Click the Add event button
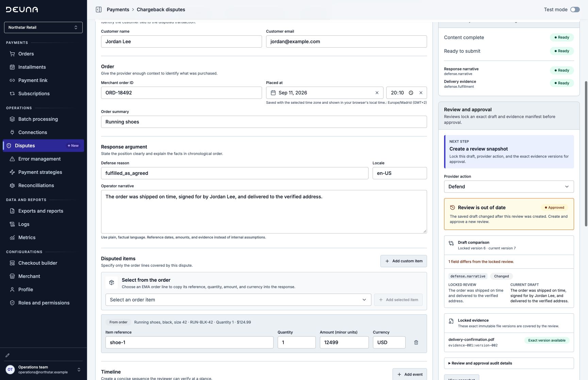The image size is (588, 380). (410, 374)
